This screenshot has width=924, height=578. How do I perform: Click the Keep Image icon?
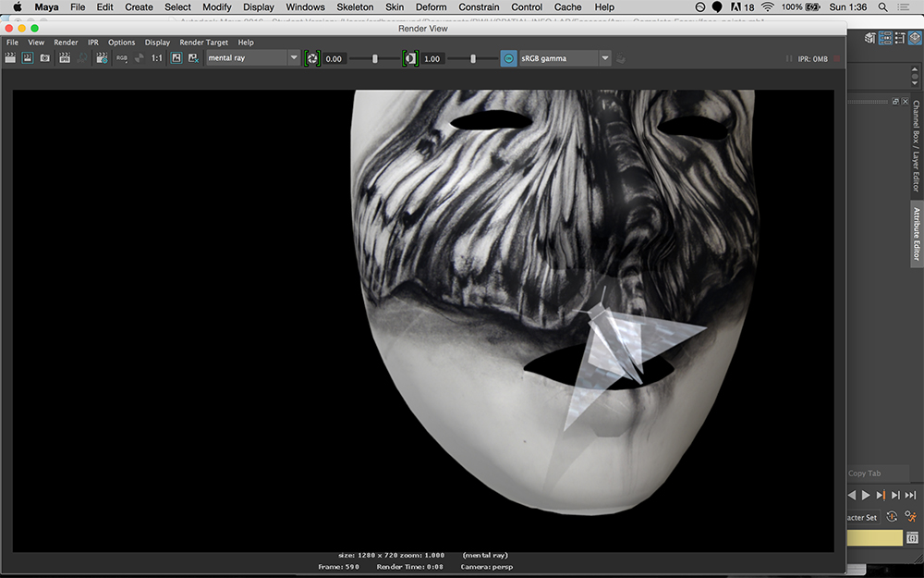[x=176, y=58]
